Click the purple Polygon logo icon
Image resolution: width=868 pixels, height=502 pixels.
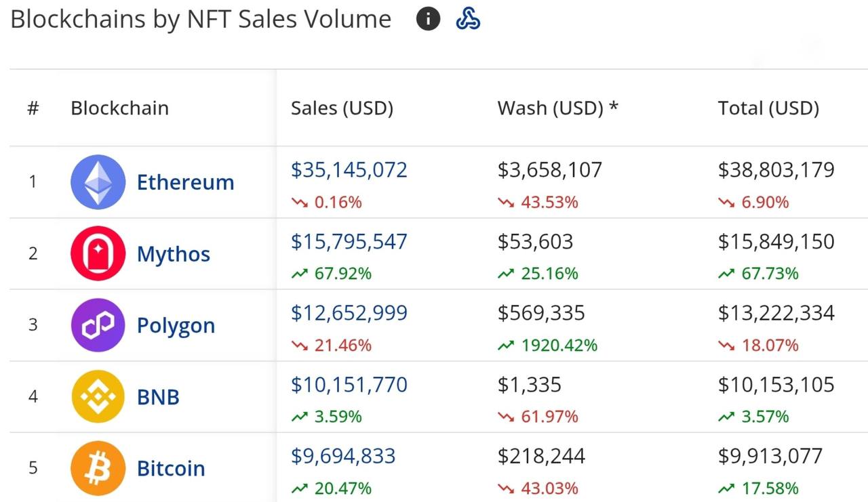[x=98, y=325]
